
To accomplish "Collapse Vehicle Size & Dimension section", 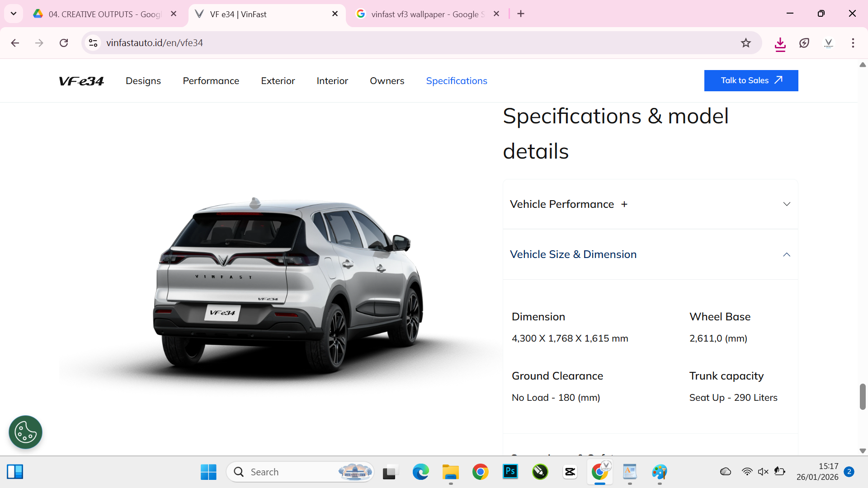I will [x=650, y=254].
